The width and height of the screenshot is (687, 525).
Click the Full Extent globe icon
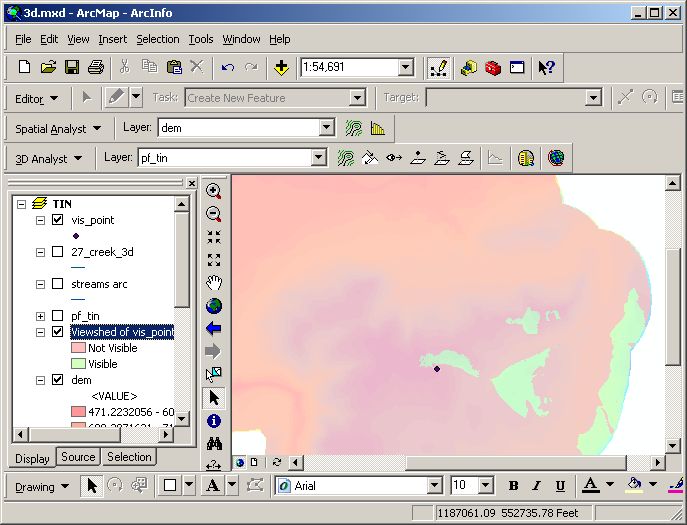click(213, 305)
